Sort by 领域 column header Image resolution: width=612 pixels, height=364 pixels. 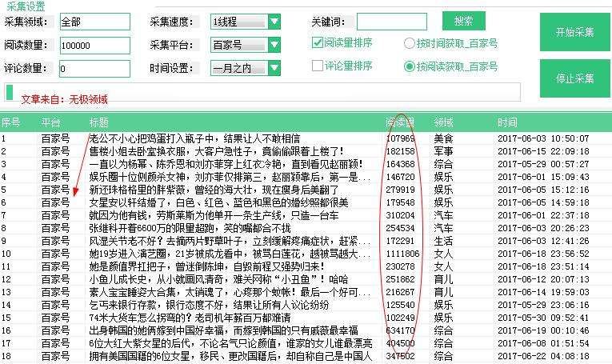tap(443, 122)
